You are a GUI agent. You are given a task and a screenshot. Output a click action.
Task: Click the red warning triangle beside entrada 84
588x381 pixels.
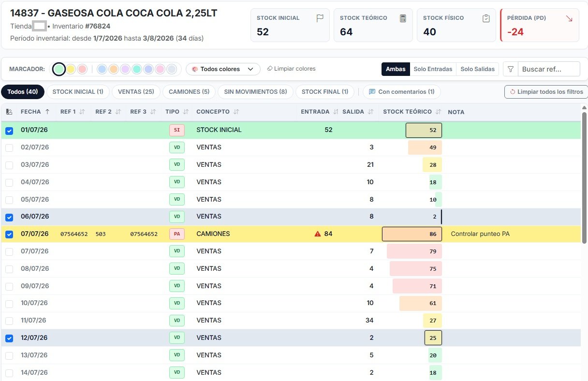pyautogui.click(x=318, y=234)
